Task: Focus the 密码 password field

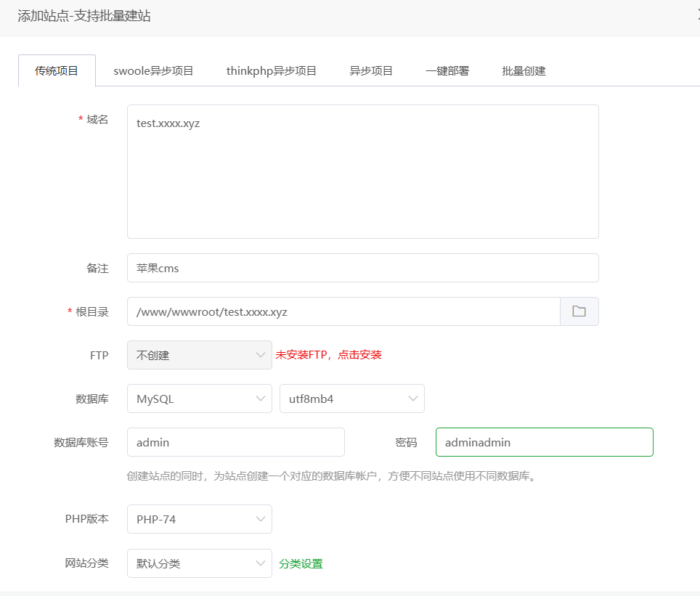Action: [x=544, y=442]
